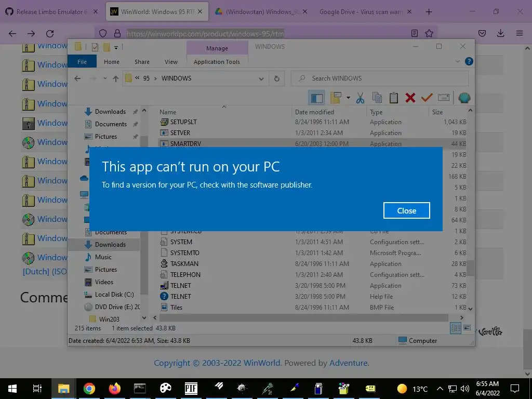Click the Explorer back arrow

click(x=78, y=78)
